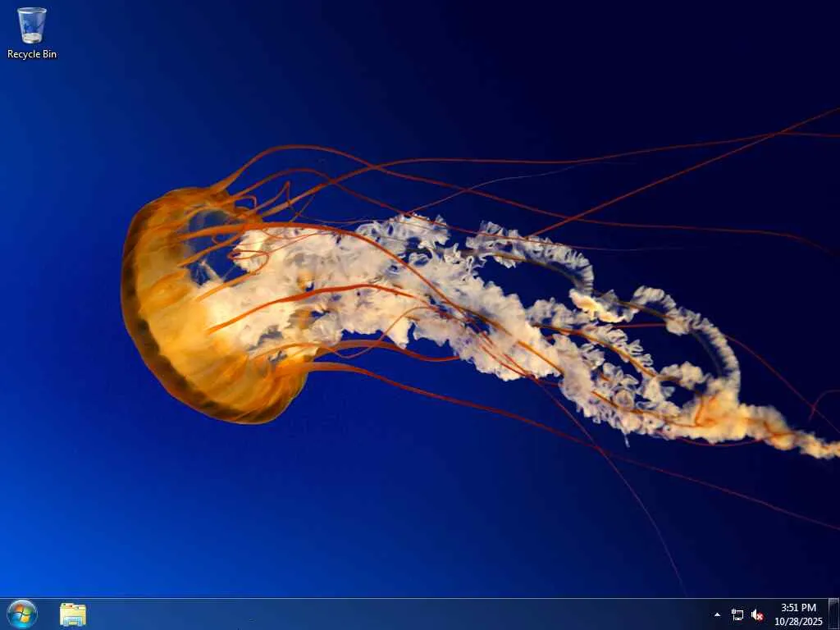840x630 pixels.
Task: Open the clock showing 3:51 PM
Action: point(798,614)
